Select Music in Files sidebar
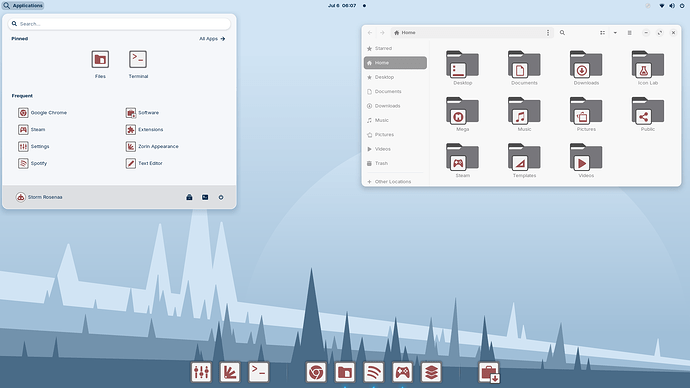This screenshot has height=388, width=690. coord(395,120)
